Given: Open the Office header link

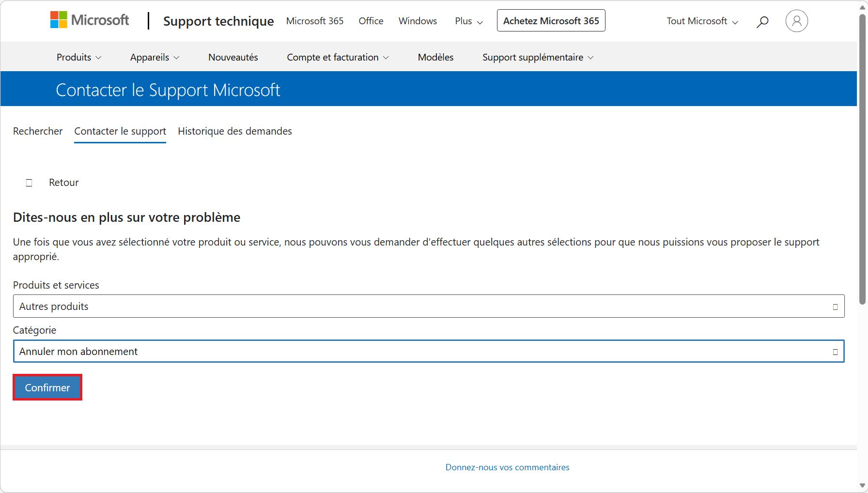Looking at the screenshot, I should 371,21.
